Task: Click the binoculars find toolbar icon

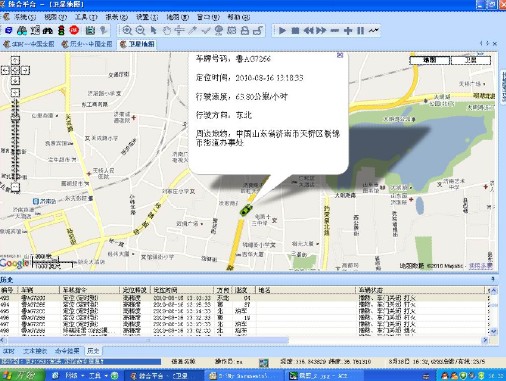Action: tap(48, 31)
